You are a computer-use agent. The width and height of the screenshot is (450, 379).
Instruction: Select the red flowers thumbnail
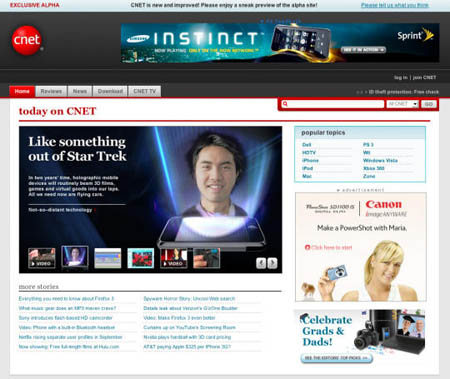click(x=141, y=258)
